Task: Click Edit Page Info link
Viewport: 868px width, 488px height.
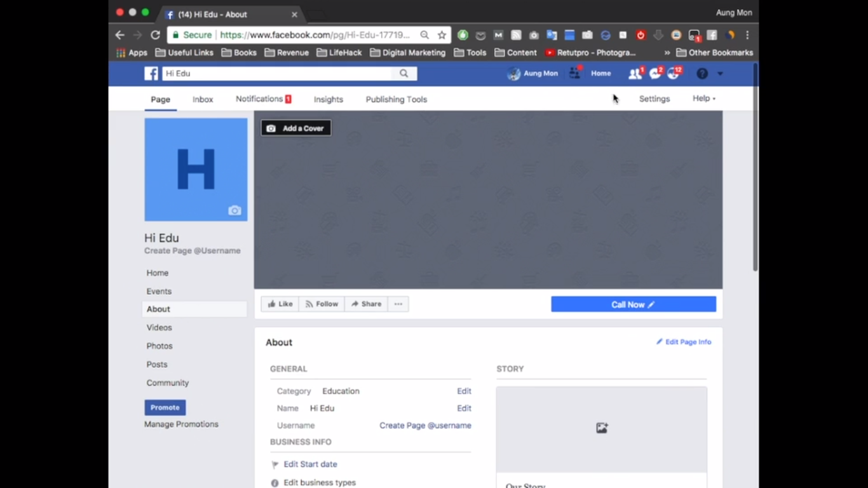Action: (684, 342)
